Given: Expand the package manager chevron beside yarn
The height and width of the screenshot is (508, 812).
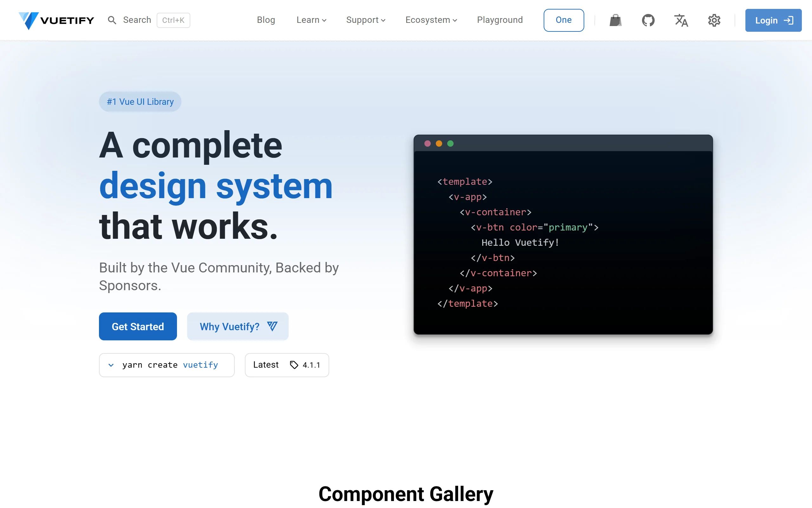Looking at the screenshot, I should pos(111,365).
